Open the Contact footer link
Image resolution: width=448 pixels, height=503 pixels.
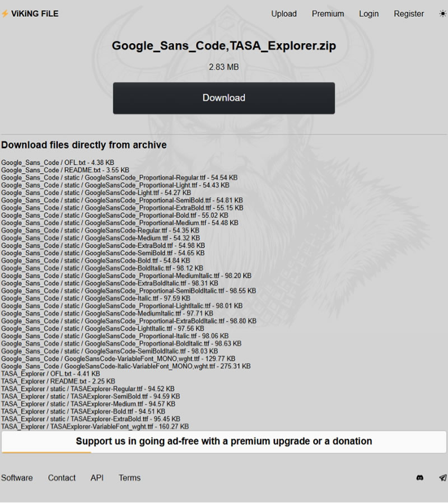pos(62,478)
